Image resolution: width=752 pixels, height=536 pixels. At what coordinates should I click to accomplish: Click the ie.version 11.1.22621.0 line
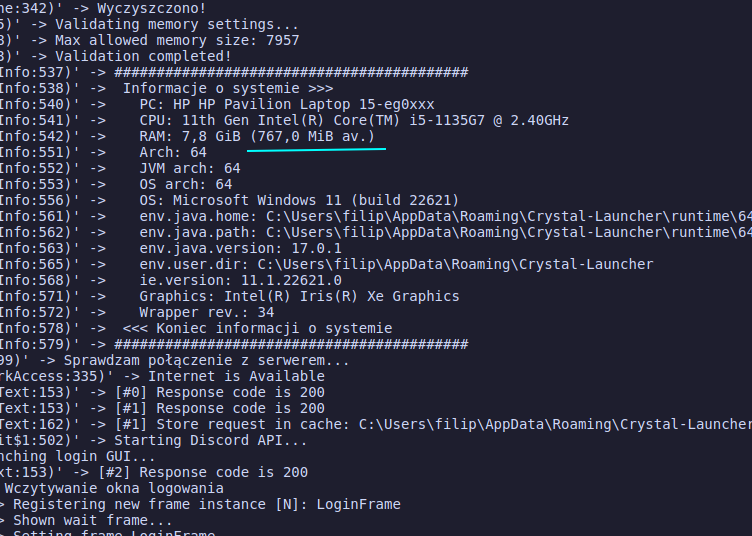[x=240, y=280]
